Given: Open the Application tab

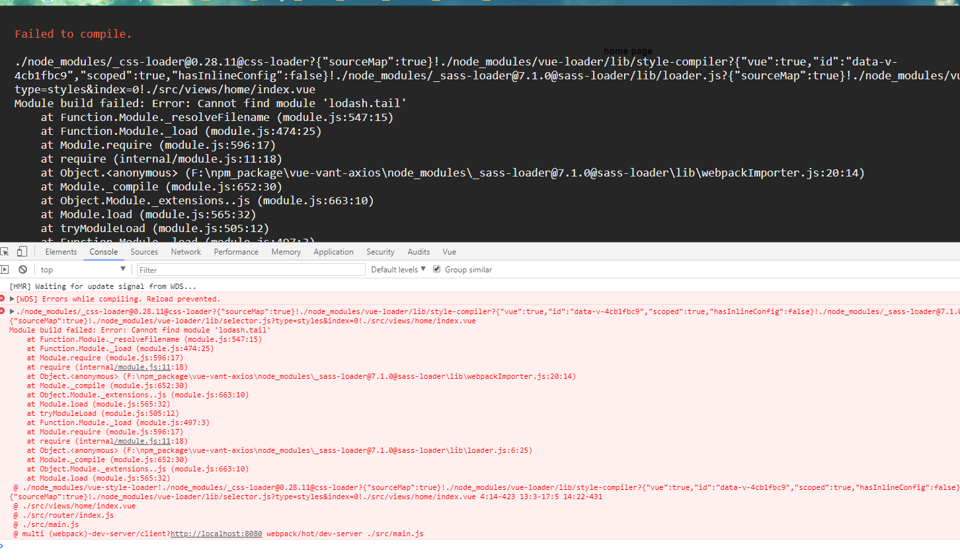Looking at the screenshot, I should [x=333, y=252].
